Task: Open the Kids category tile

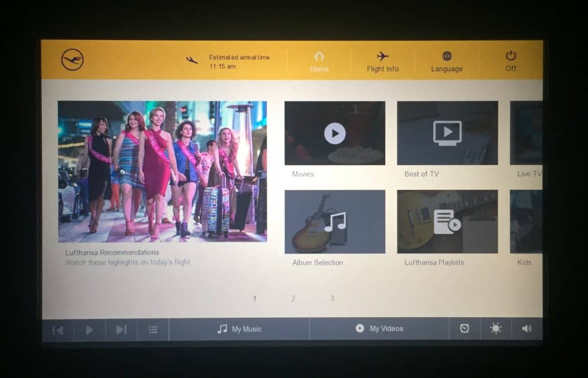Action: point(526,221)
